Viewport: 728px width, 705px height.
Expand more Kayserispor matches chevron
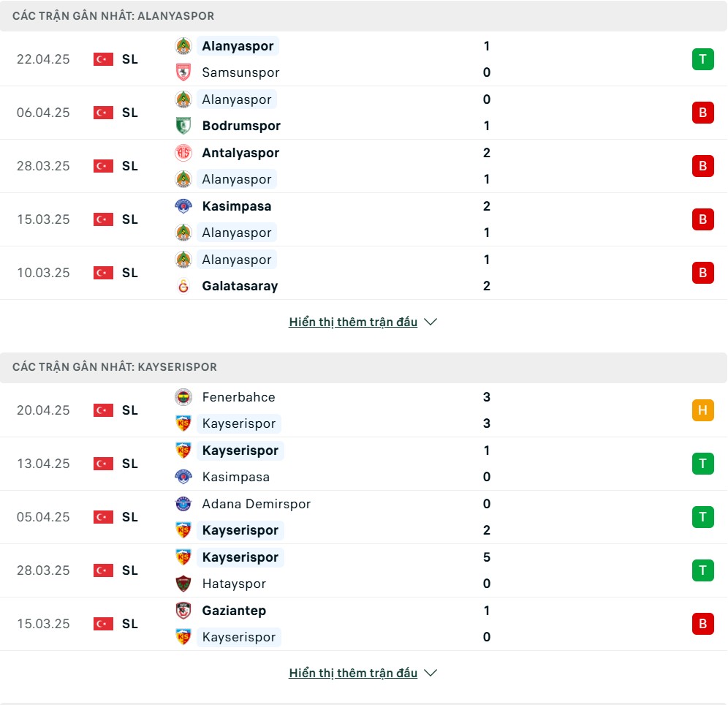click(x=431, y=673)
